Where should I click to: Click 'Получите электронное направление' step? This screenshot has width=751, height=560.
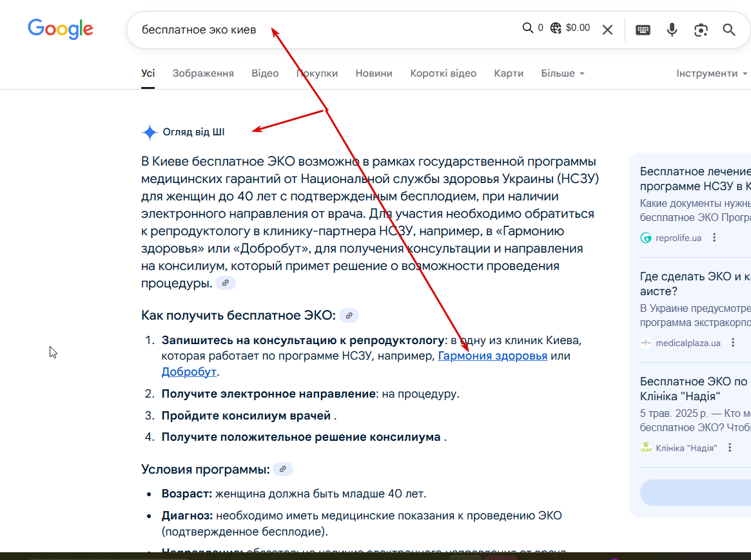[x=268, y=394]
